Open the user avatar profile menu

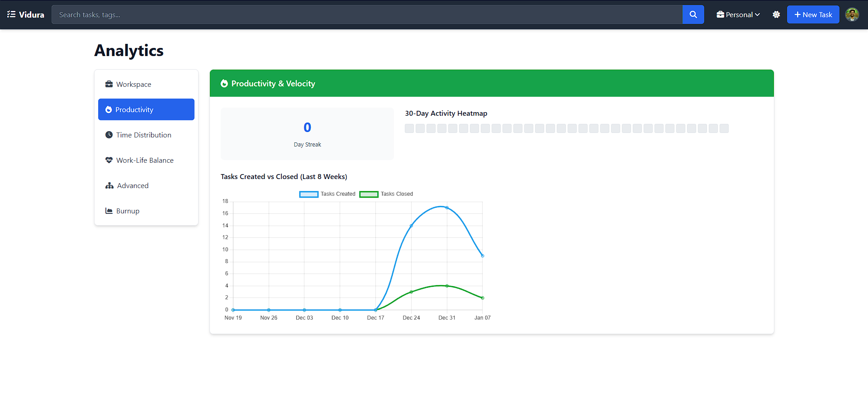(x=852, y=14)
